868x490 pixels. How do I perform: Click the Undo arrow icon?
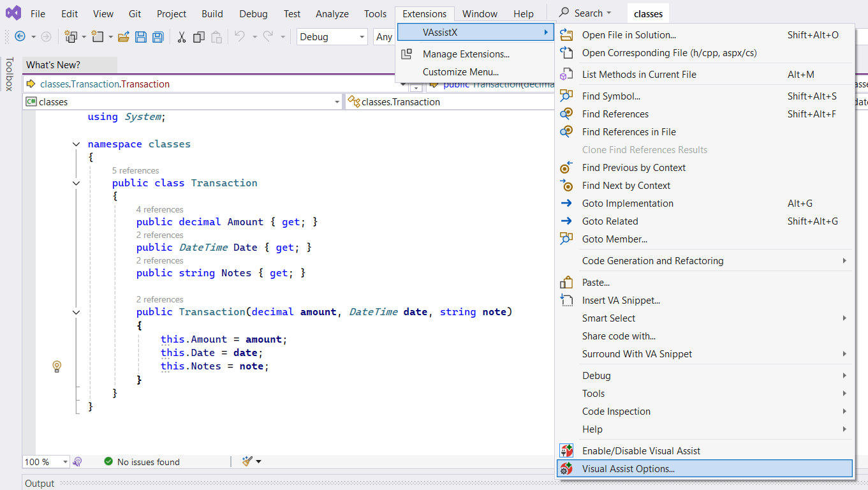(240, 37)
